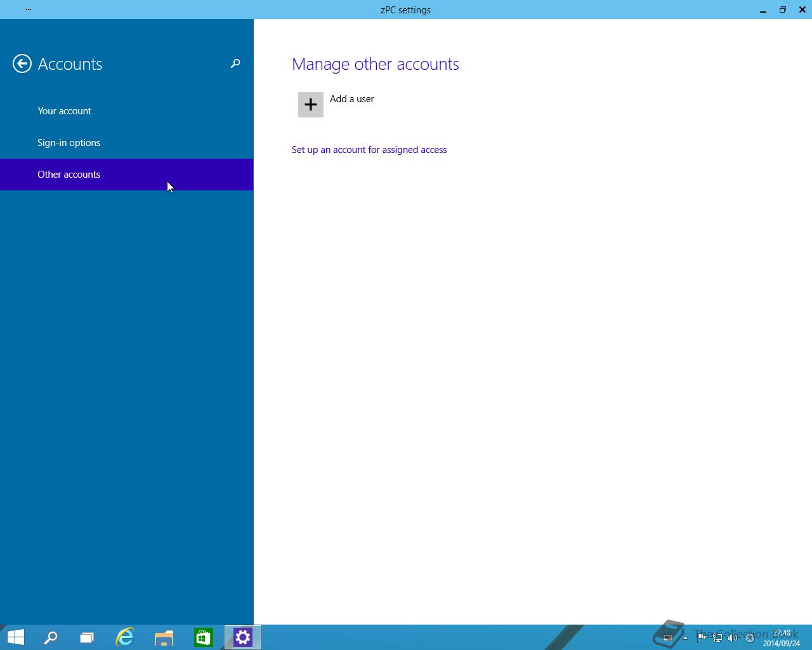This screenshot has height=650, width=812.
Task: Launch taskbar Search magnifier
Action: pos(51,637)
